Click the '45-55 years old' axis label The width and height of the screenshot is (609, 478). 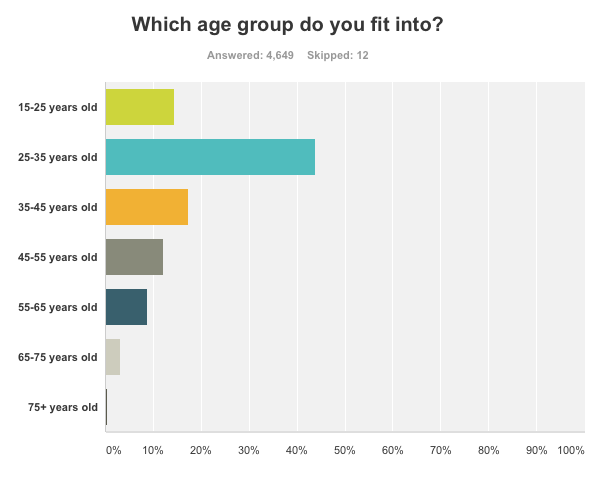(58, 257)
